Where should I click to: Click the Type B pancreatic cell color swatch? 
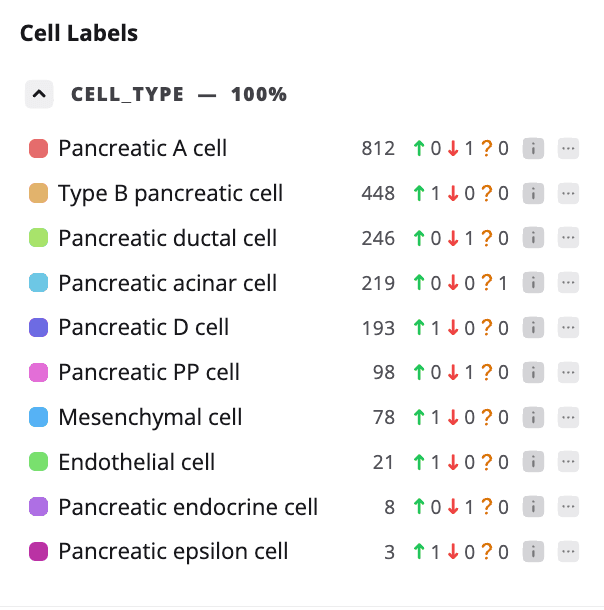[x=39, y=194]
